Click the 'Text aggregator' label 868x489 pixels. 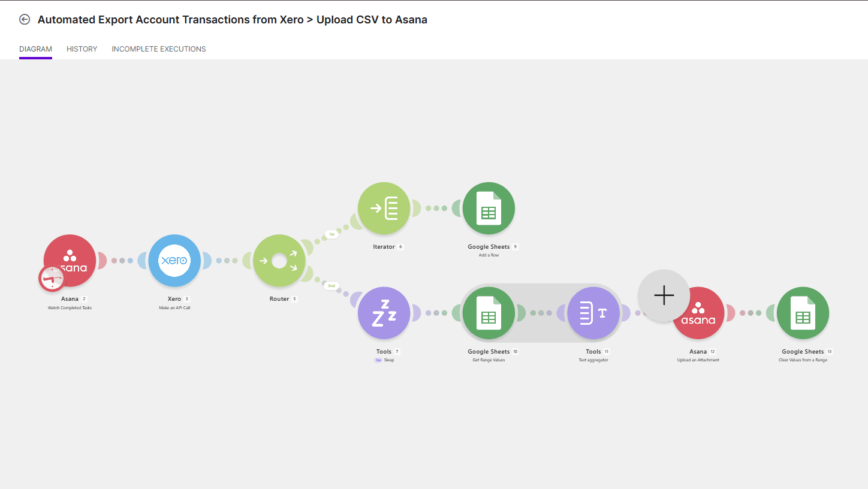[593, 360]
